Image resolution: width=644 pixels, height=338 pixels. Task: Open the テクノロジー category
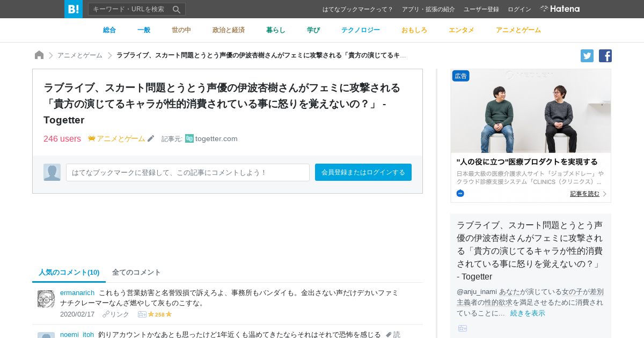361,30
